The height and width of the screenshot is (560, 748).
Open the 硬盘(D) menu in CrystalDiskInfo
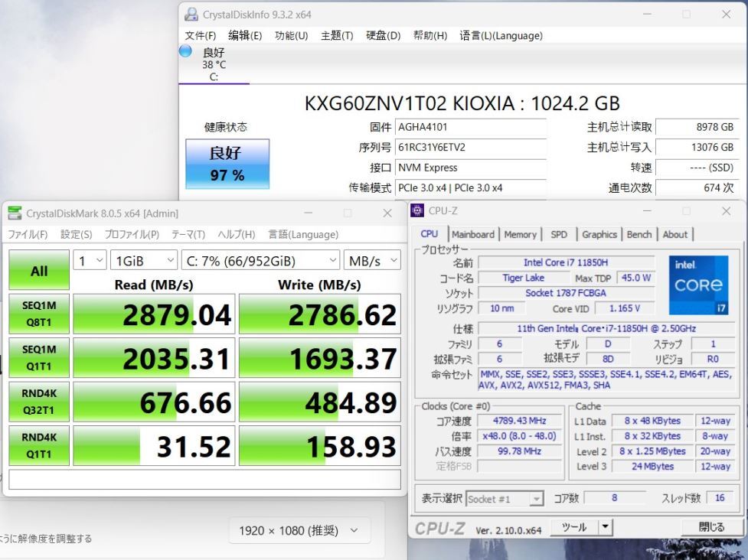coord(383,36)
